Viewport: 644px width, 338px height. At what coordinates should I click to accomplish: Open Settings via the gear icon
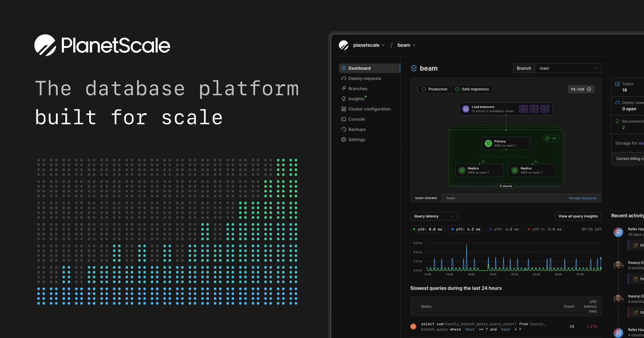pos(344,139)
